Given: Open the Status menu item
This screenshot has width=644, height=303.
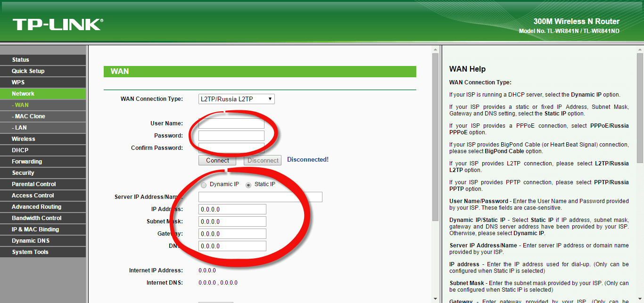Looking at the screenshot, I should click(x=43, y=60).
